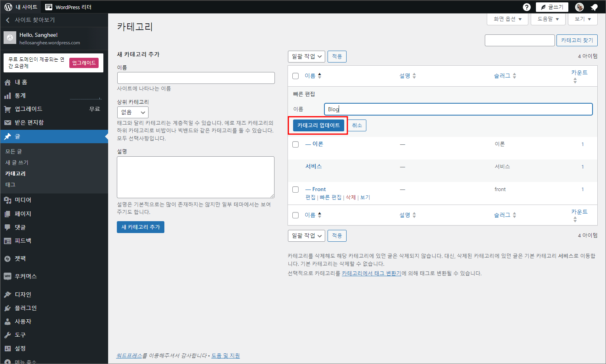The width and height of the screenshot is (606, 364).
Task: Click the 빠른 편집 link under Front
Action: point(330,197)
